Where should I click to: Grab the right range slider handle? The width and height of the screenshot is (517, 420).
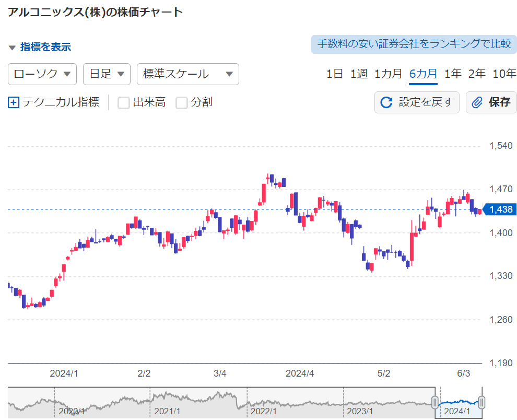pyautogui.click(x=481, y=402)
